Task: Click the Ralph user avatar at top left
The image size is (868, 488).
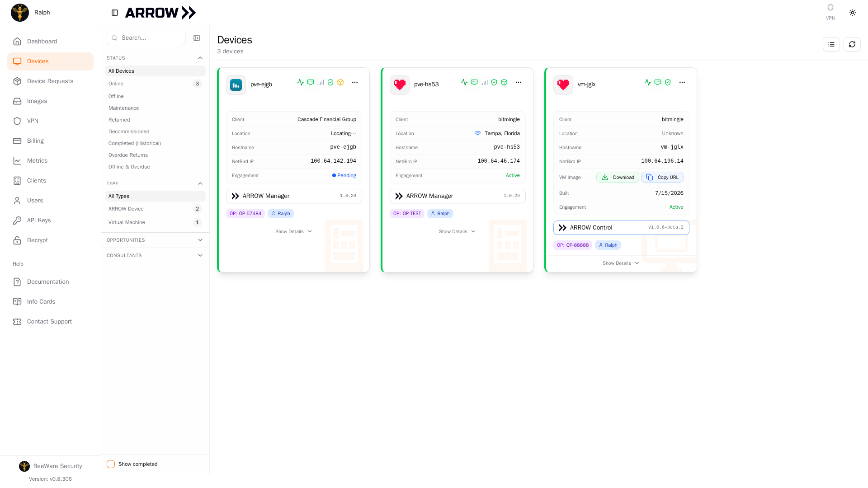Action: coord(20,13)
